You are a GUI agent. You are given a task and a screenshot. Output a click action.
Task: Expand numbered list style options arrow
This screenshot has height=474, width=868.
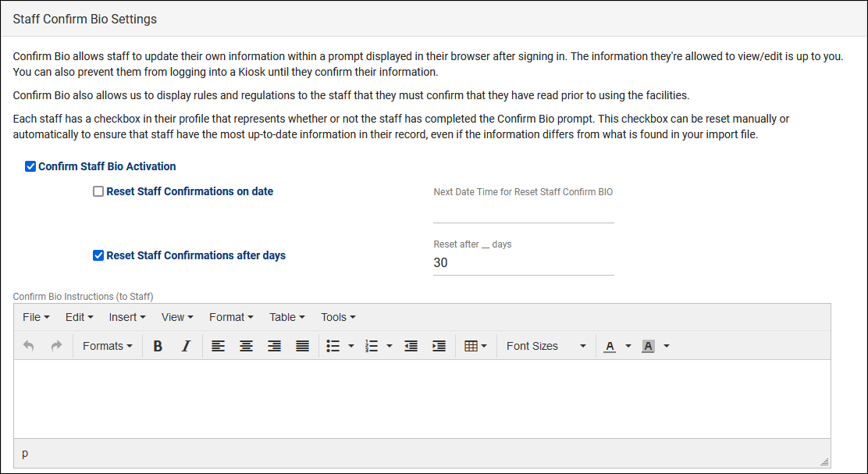coord(390,346)
